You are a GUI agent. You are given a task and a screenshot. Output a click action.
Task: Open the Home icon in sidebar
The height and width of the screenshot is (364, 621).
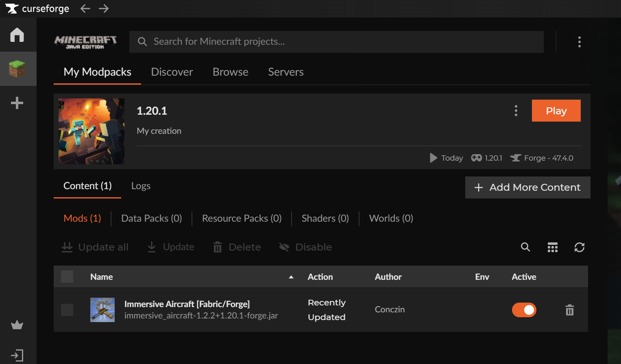tap(17, 35)
